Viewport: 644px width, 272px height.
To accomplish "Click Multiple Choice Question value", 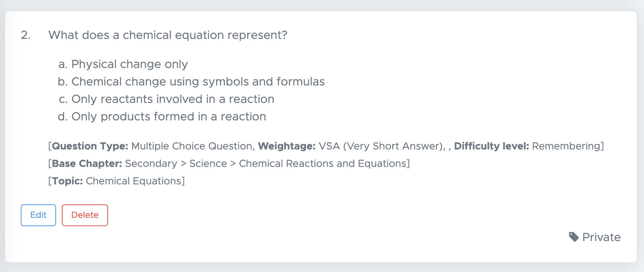I will click(192, 146).
